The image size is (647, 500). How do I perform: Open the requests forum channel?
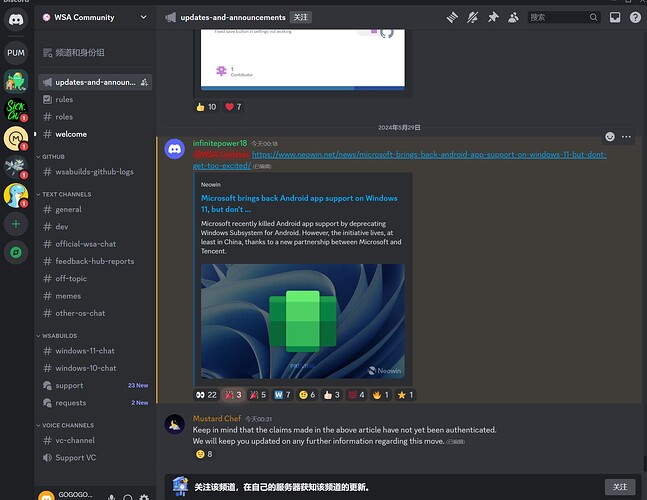tap(95, 403)
